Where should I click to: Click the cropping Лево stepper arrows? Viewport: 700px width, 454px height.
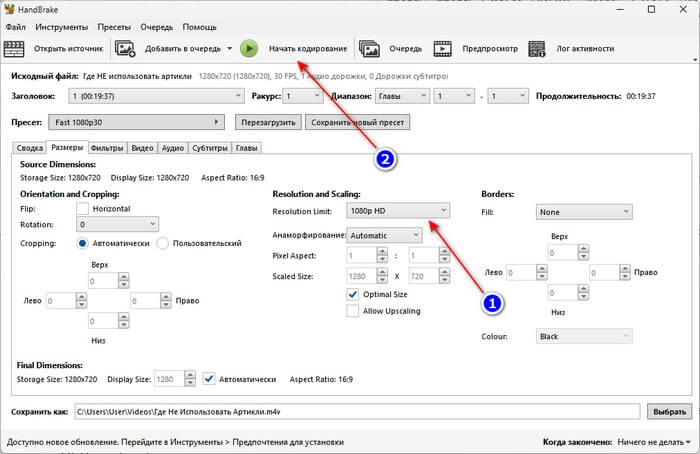(x=81, y=300)
